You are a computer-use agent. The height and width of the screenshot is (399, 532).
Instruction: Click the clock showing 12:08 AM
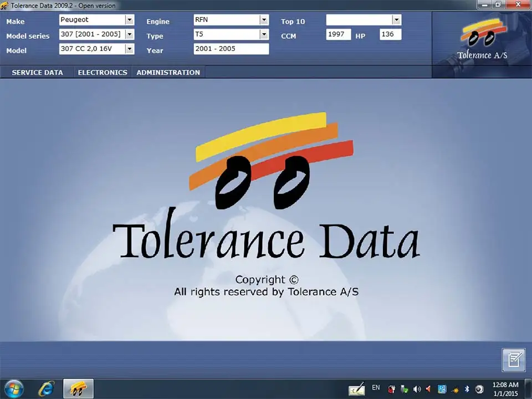tap(504, 385)
